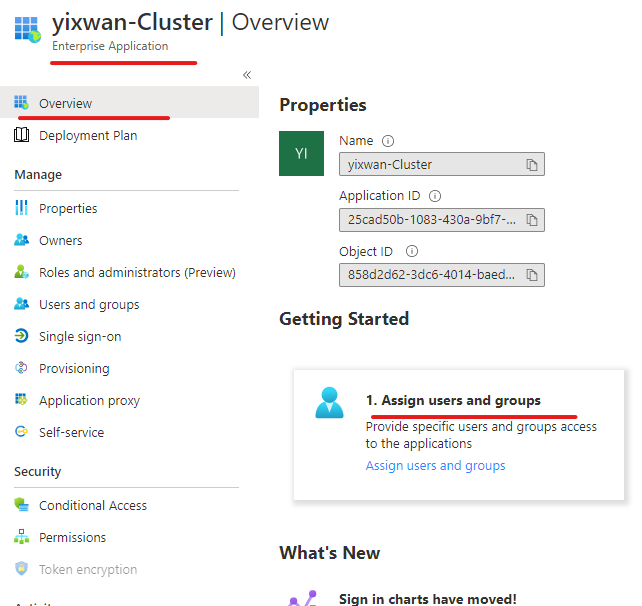
Task: Click the sign-in charts graph icon
Action: tap(303, 598)
